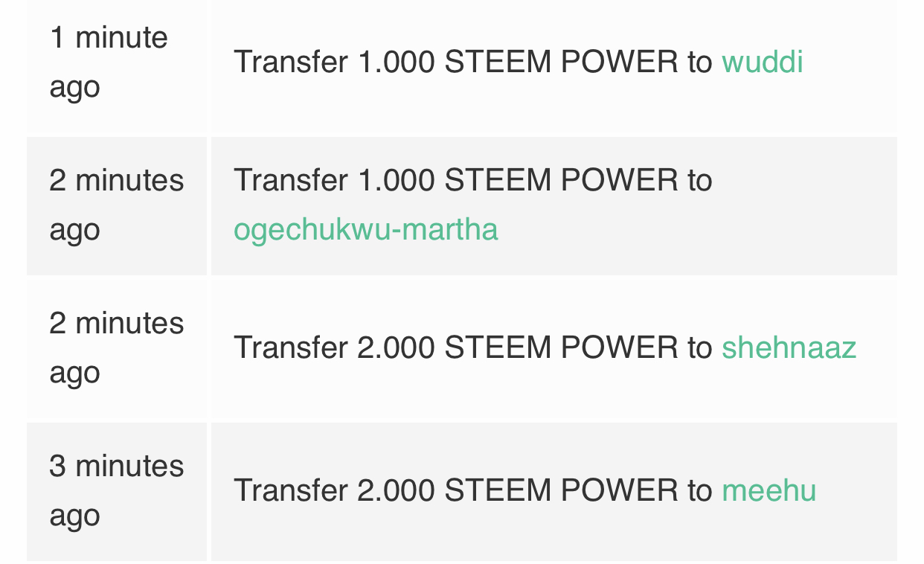Select the 2.000 amount in the meehu transfer
Screen dimensions: 924x564
397,490
